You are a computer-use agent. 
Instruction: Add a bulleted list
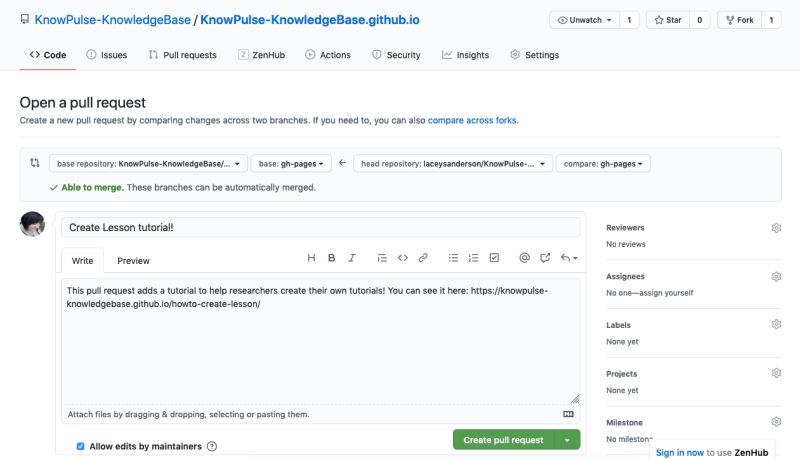[x=453, y=258]
